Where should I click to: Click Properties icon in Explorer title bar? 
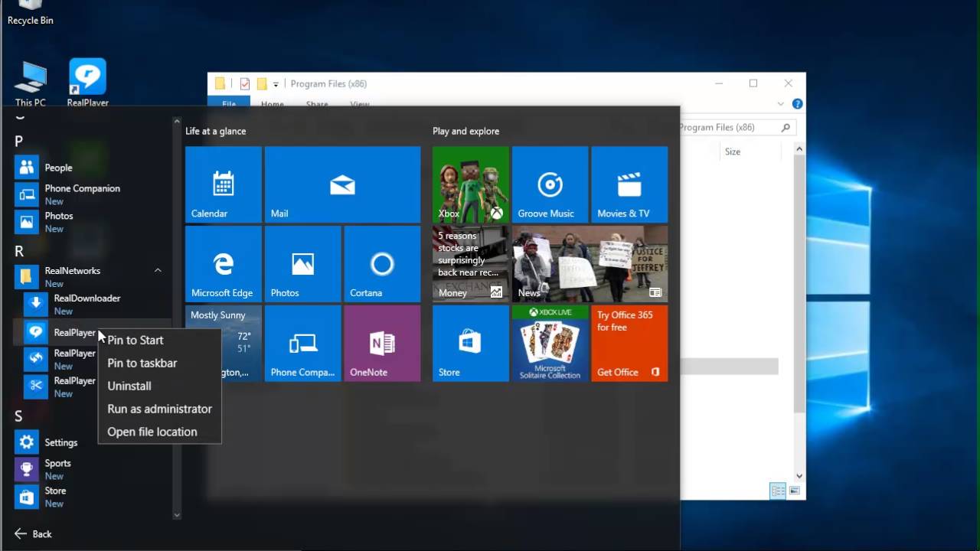coord(245,84)
